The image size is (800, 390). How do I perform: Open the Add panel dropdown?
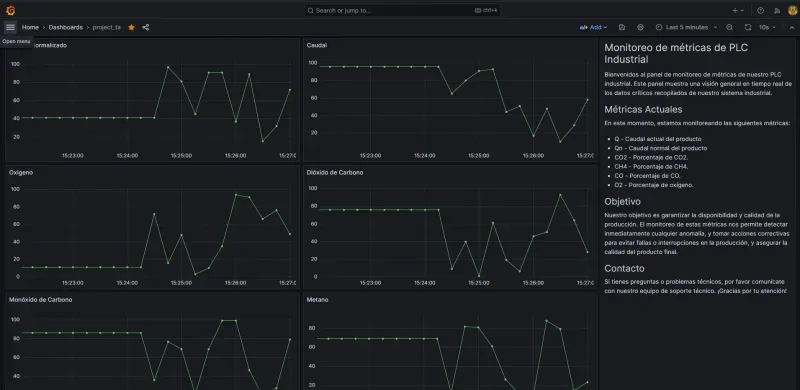(593, 28)
